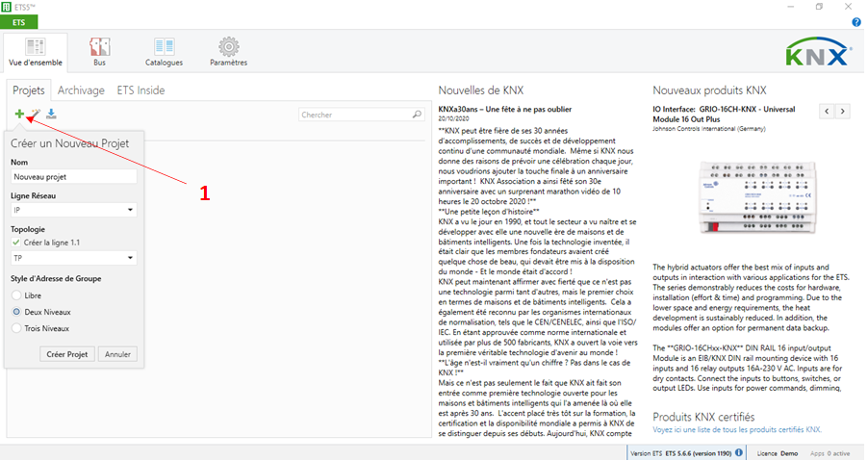868x461 pixels.
Task: Click the Chercher search field
Action: (x=362, y=115)
